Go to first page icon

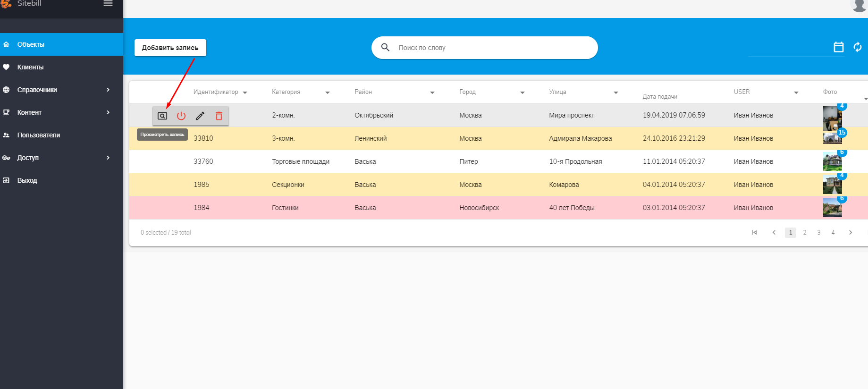coord(754,232)
